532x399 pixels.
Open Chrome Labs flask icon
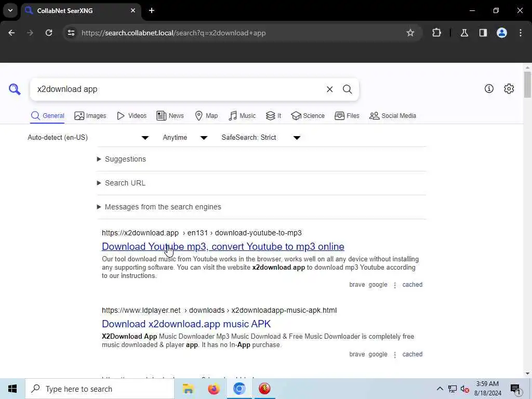pyautogui.click(x=464, y=33)
